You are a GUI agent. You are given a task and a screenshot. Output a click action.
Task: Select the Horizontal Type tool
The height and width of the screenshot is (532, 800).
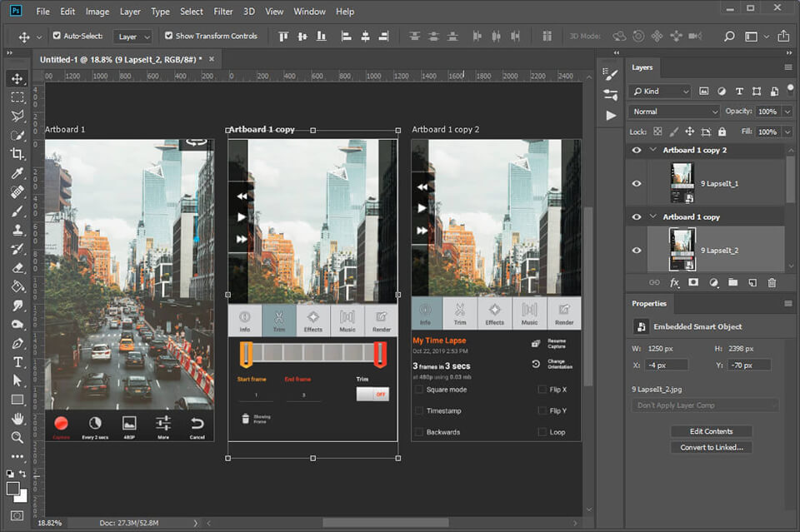[x=17, y=362]
